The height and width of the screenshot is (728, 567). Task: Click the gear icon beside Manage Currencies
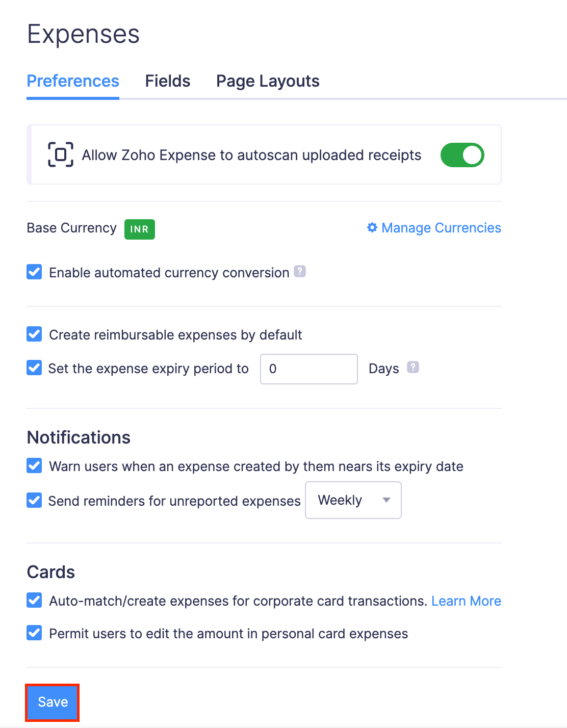pyautogui.click(x=372, y=228)
